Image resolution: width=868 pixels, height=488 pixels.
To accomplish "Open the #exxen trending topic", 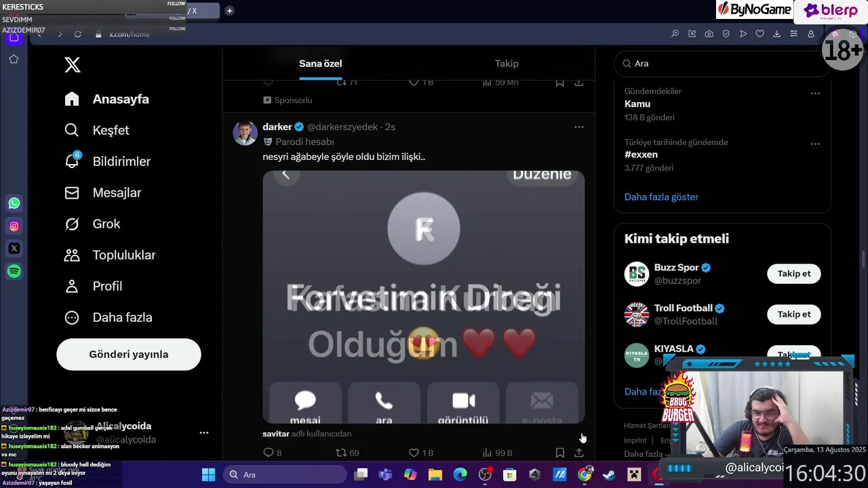I will pyautogui.click(x=641, y=155).
